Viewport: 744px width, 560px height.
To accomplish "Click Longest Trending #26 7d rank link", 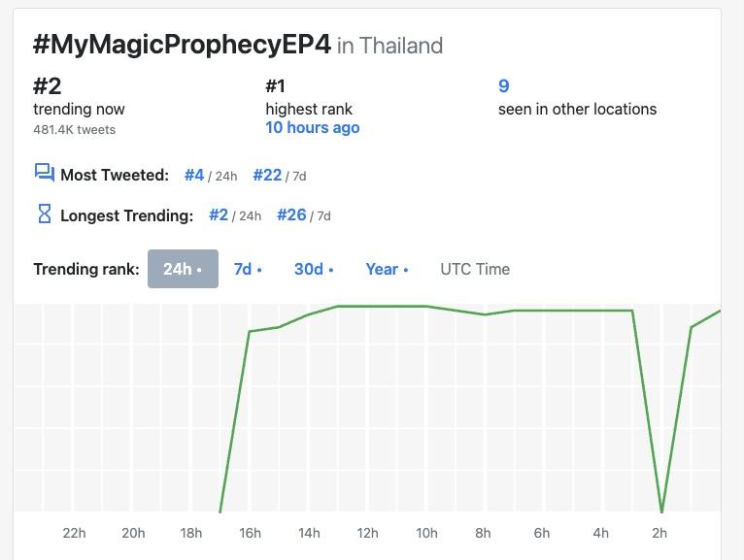I will click(291, 215).
